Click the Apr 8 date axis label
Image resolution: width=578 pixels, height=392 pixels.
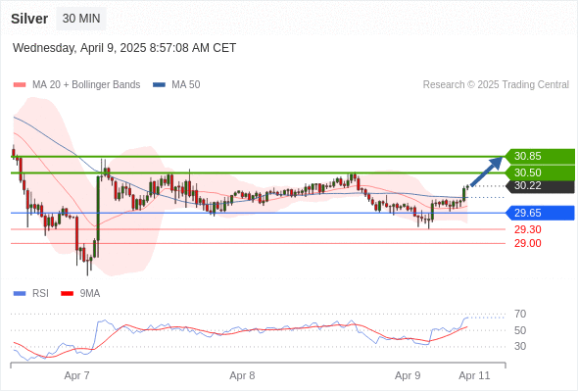(242, 375)
